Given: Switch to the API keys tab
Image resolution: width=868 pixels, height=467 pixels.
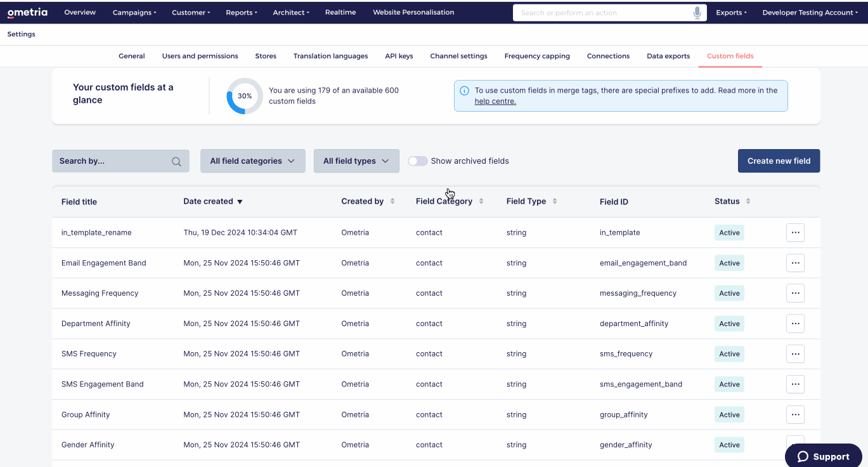Looking at the screenshot, I should [x=399, y=56].
